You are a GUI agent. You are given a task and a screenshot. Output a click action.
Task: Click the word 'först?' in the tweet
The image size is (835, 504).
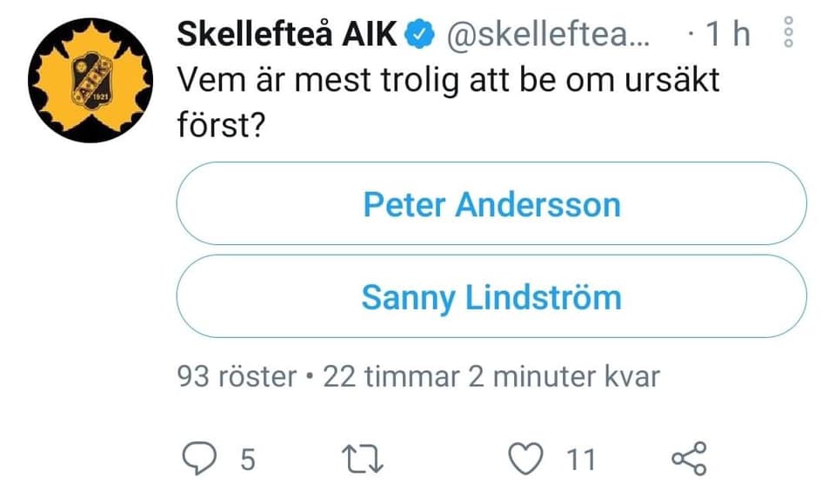point(222,126)
